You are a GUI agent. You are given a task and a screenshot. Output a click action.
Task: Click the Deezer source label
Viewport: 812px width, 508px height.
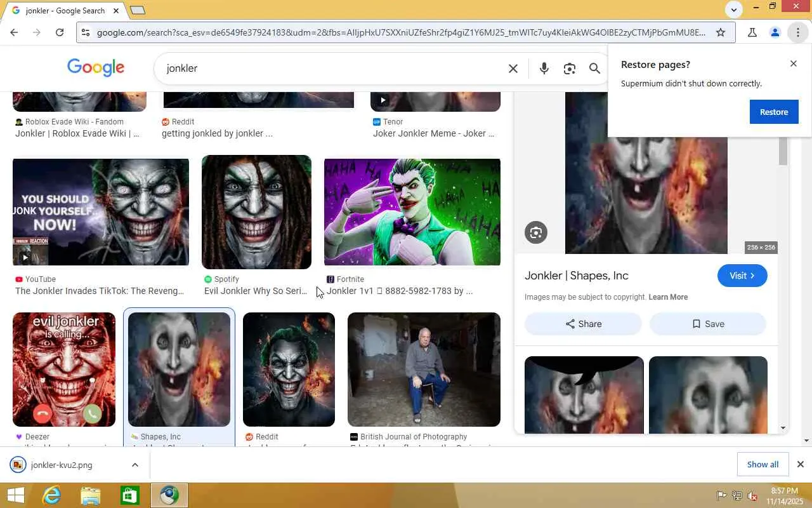pos(37,437)
